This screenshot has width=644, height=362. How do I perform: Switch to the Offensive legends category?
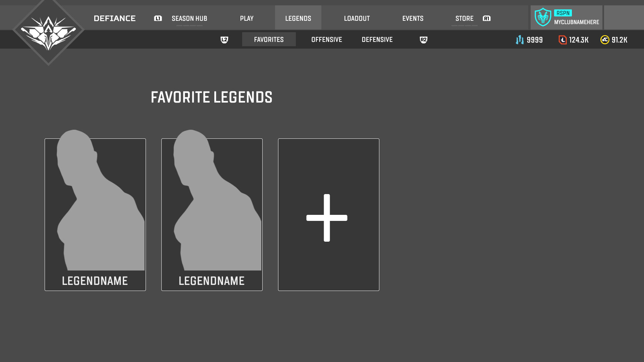pos(327,40)
